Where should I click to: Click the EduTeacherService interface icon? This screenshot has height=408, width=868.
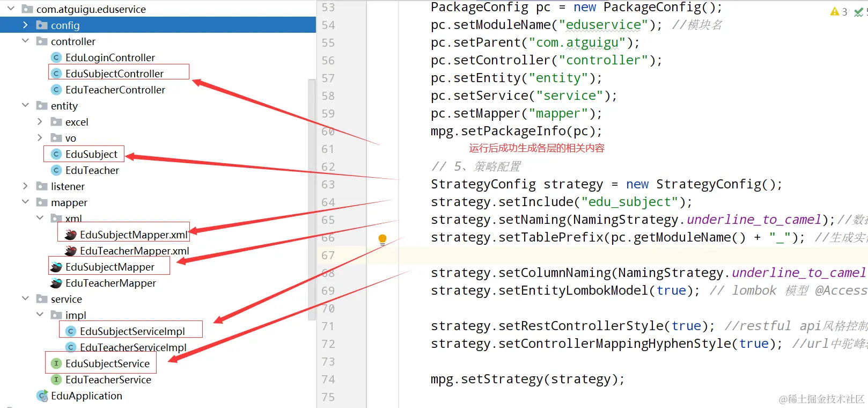[56, 380]
